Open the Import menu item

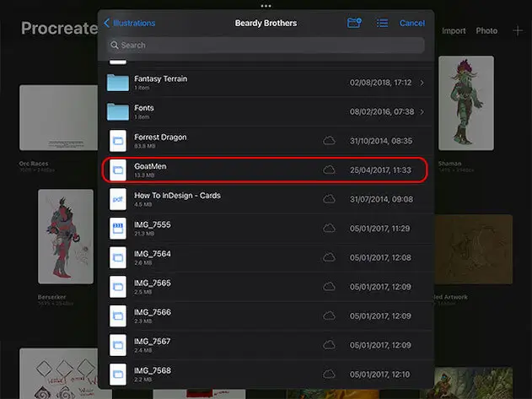[x=454, y=31]
